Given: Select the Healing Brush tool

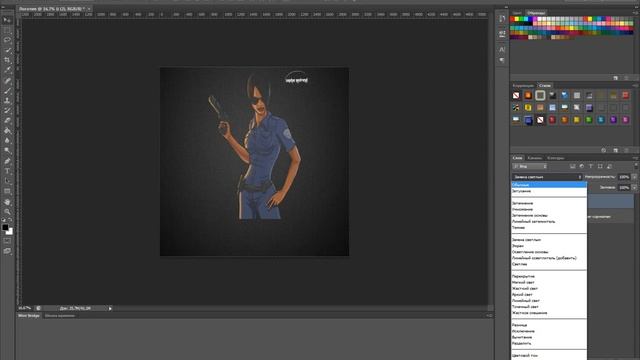Looking at the screenshot, I should (7, 81).
